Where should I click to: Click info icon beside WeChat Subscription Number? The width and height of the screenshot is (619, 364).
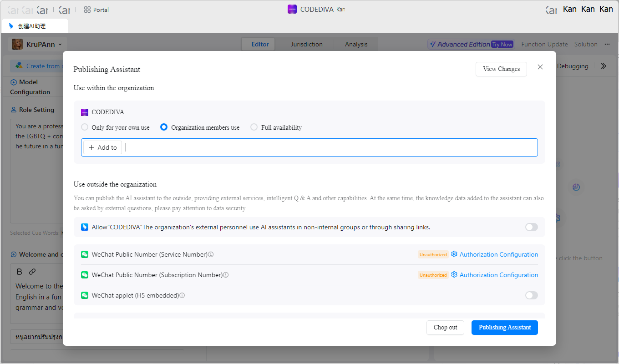pos(226,275)
